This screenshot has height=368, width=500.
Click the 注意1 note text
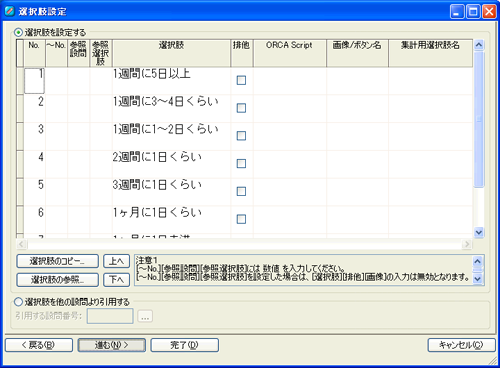click(x=147, y=260)
